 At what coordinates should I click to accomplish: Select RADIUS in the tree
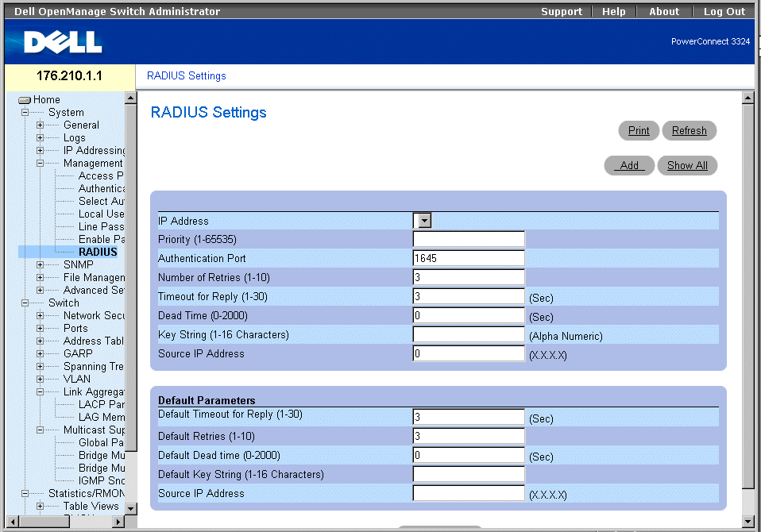click(x=98, y=253)
